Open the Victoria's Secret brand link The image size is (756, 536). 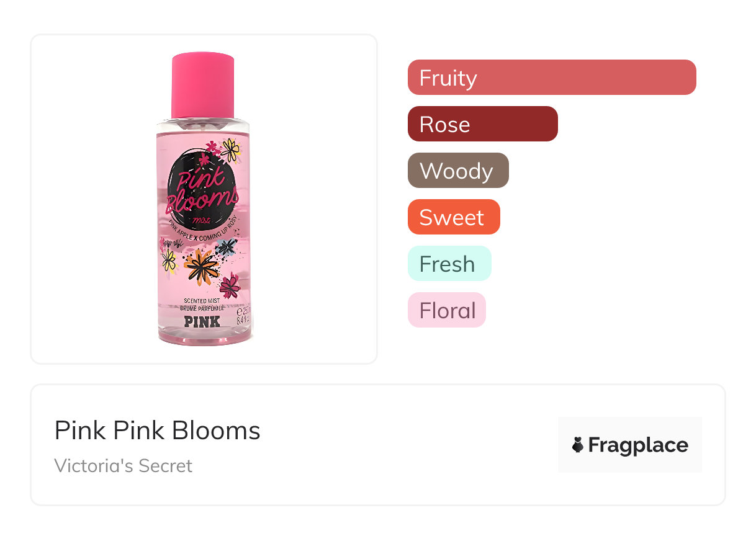(x=123, y=465)
